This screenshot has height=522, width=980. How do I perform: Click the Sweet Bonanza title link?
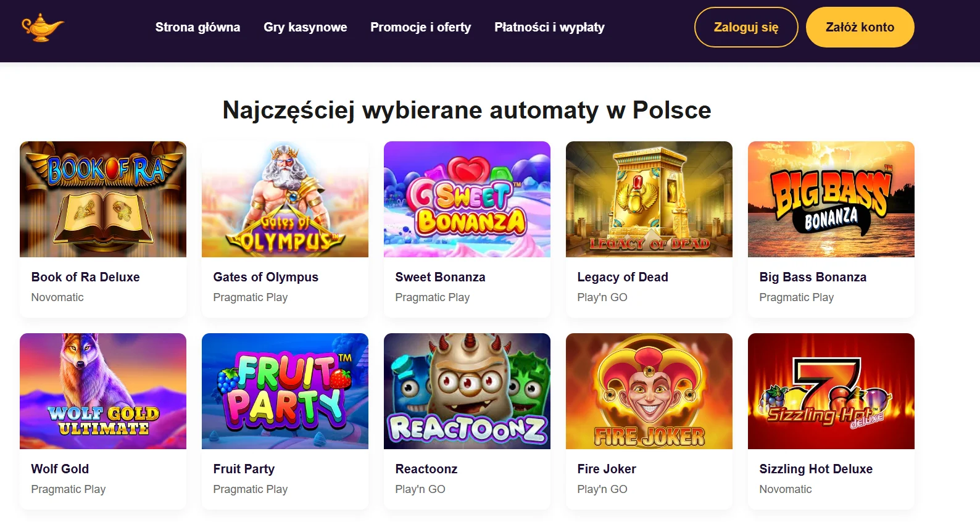440,277
